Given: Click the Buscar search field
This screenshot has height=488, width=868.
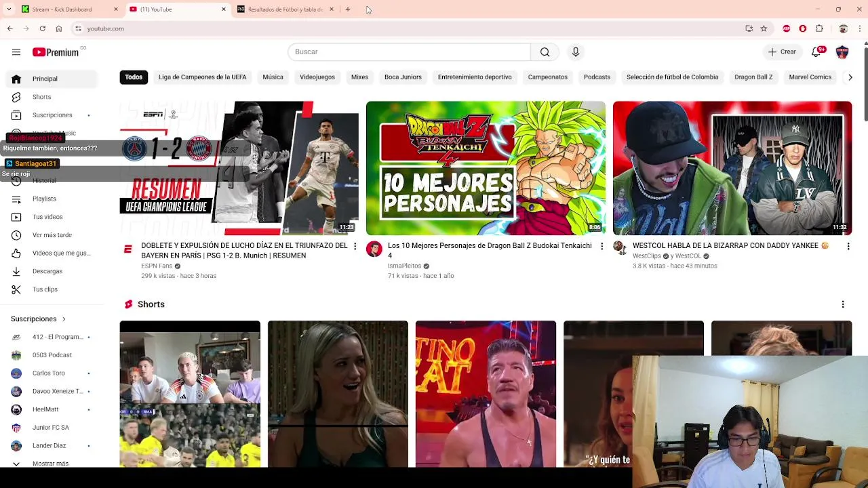Looking at the screenshot, I should tap(409, 52).
